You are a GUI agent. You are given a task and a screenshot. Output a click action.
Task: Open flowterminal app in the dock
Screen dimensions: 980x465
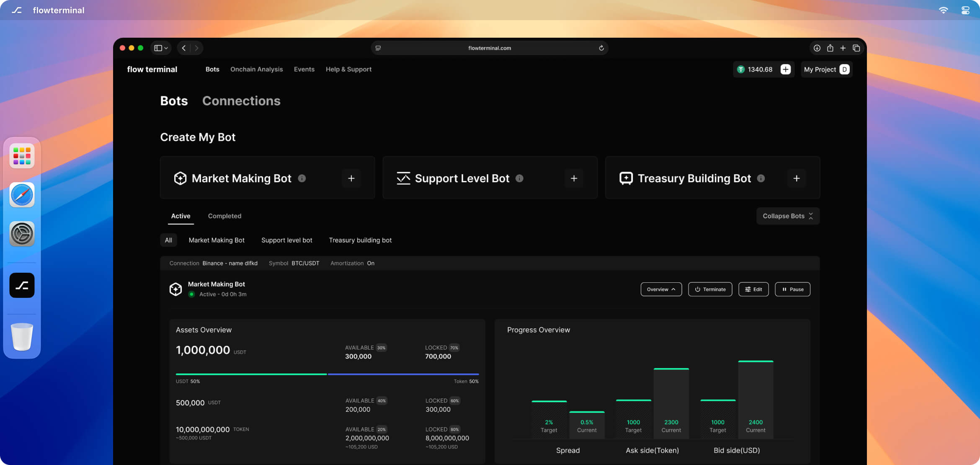click(22, 285)
